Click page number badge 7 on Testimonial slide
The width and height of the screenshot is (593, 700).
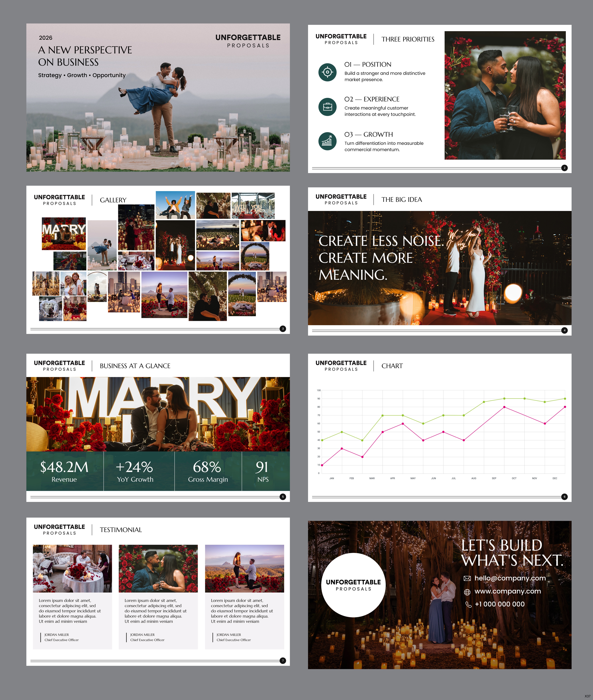click(283, 661)
